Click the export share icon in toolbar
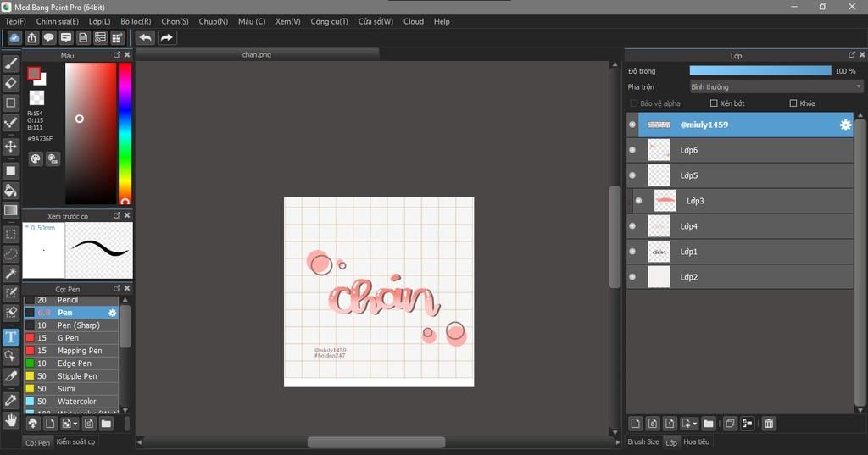868x455 pixels. [31, 37]
